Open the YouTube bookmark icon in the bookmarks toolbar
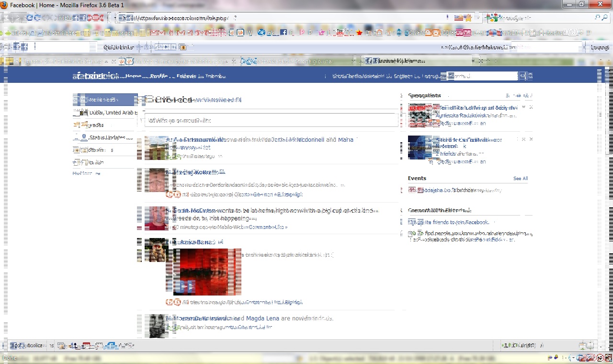The width and height of the screenshot is (613, 364). [340, 33]
